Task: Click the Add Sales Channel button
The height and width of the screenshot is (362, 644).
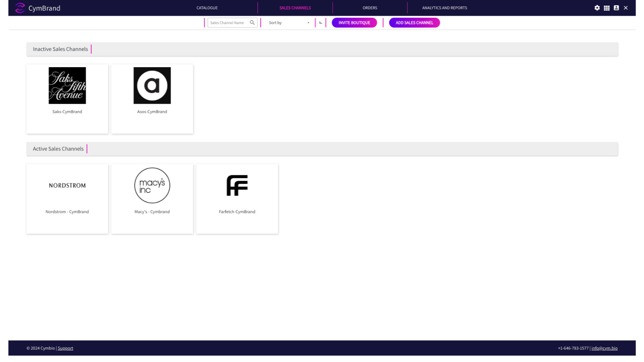Action: click(415, 23)
